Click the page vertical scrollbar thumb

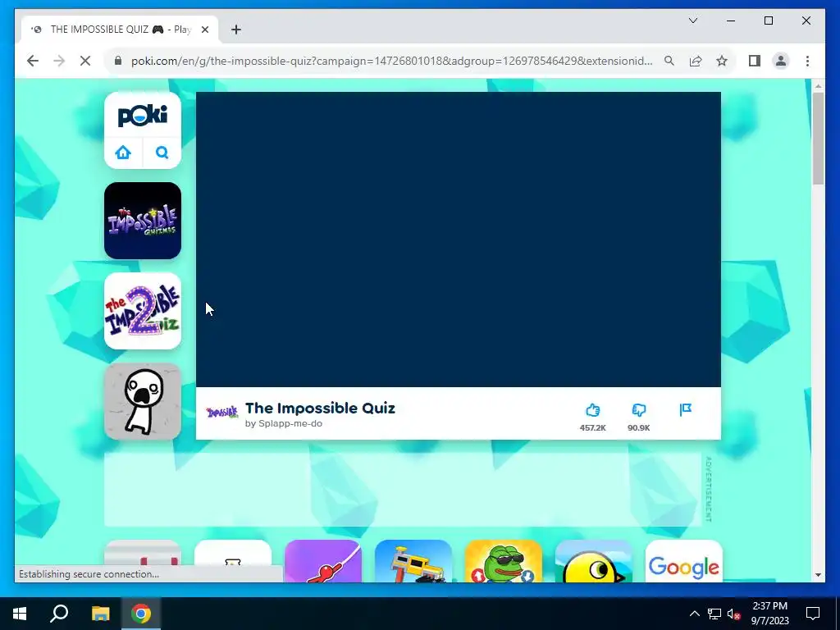(x=818, y=138)
